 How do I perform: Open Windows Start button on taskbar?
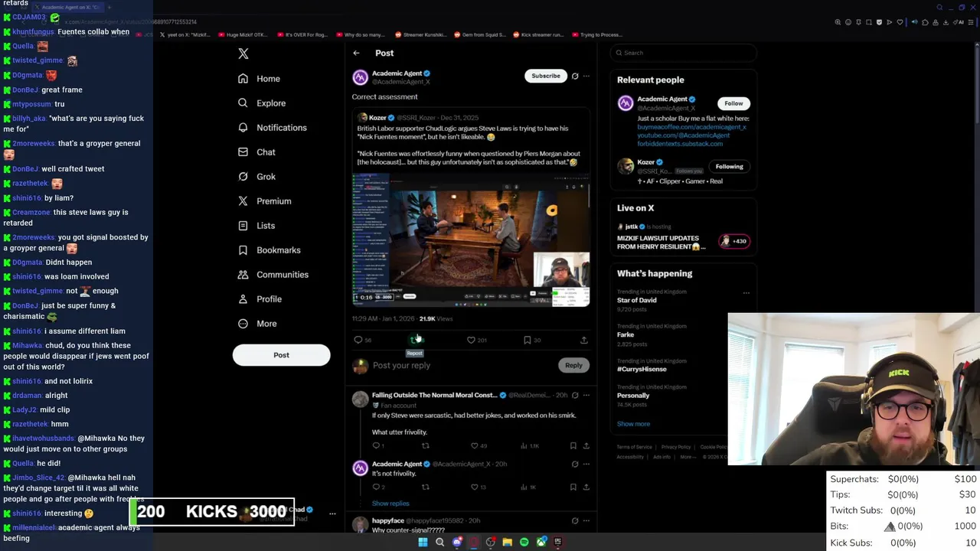click(x=423, y=542)
